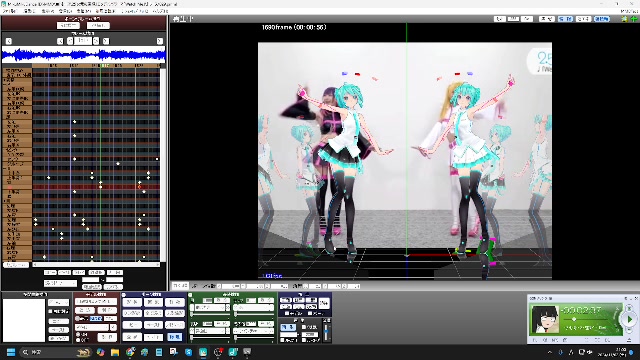Jump to the first frame of the timeline
Screen dimensions: 640x360
click(9, 41)
